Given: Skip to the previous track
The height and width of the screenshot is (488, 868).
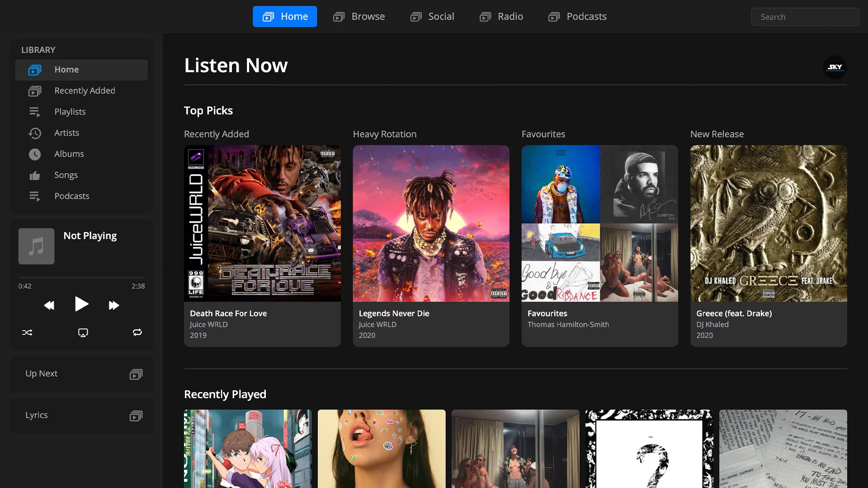Looking at the screenshot, I should [49, 305].
